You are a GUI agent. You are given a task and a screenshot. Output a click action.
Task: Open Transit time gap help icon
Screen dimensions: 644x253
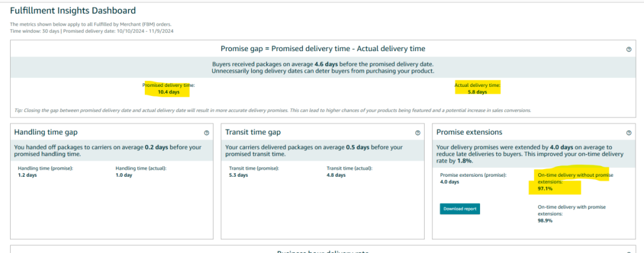pos(417,133)
